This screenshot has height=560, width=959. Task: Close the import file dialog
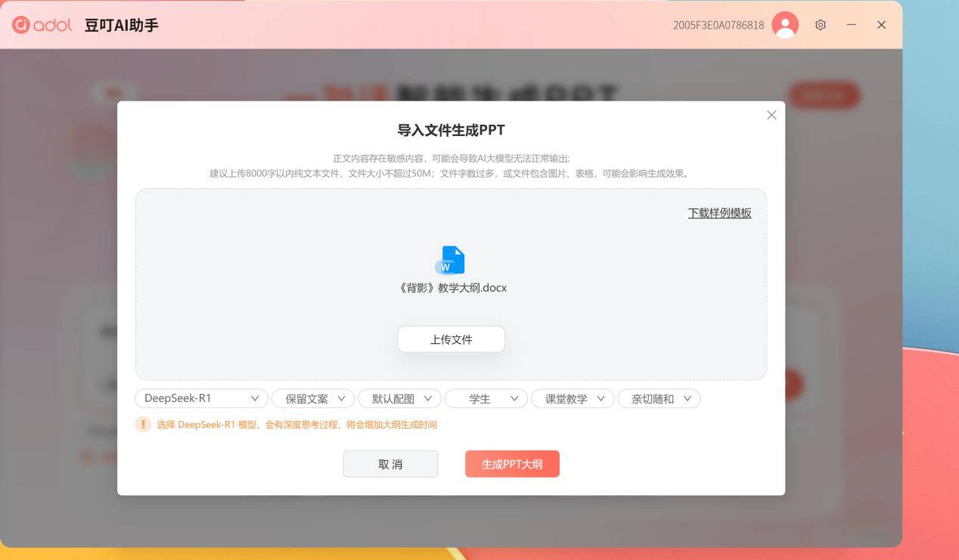771,115
